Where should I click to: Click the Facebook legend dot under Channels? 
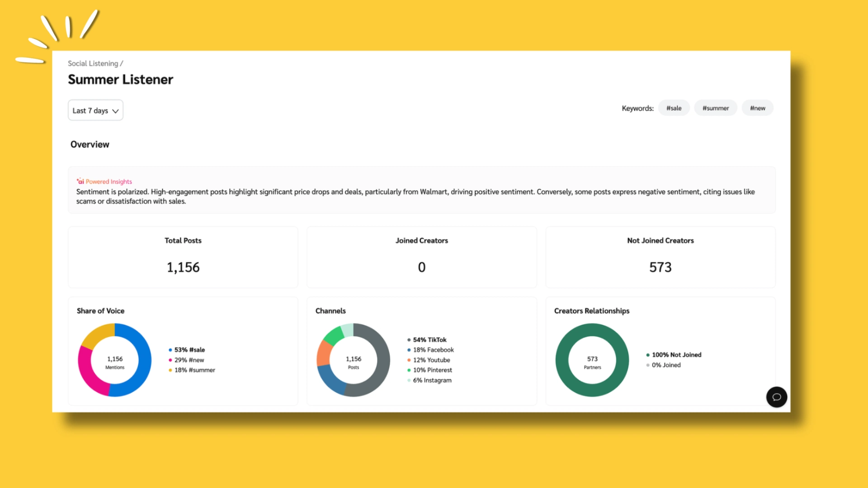(409, 350)
